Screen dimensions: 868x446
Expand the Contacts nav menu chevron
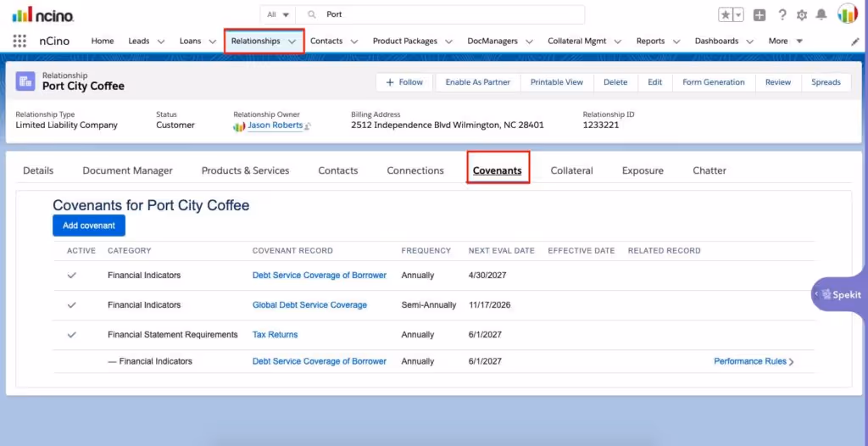[354, 42]
